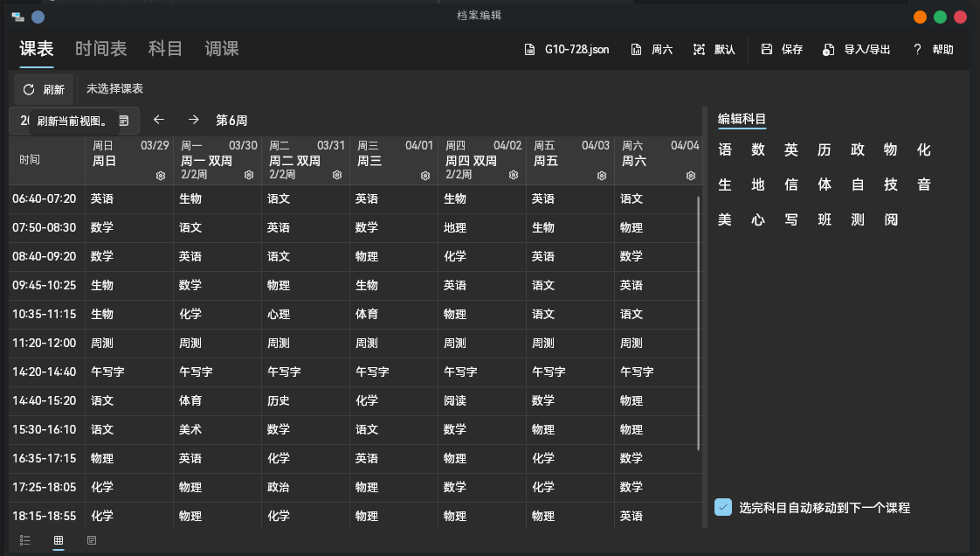This screenshot has width=980, height=556.
Task: Switch to grid view icon at bottom
Action: coord(59,541)
